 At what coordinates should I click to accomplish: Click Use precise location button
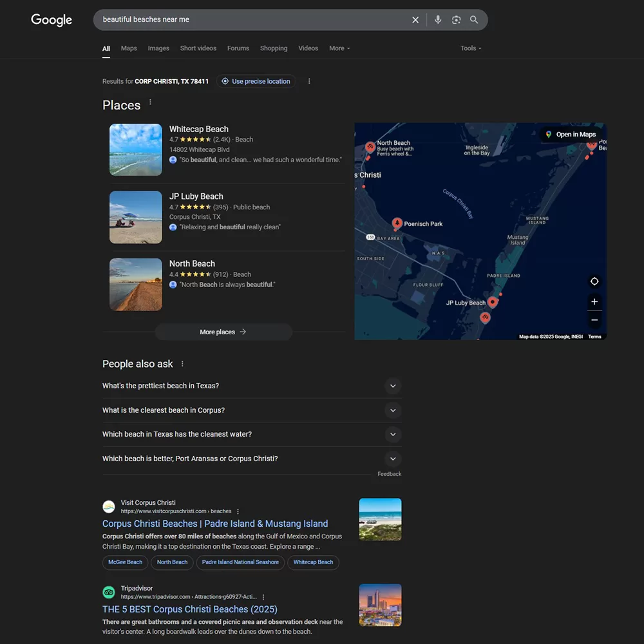coord(256,81)
